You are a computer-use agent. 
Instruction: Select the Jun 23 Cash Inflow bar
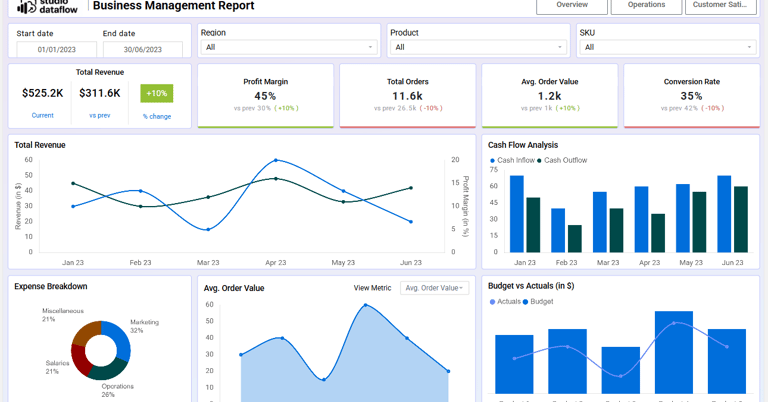click(x=724, y=213)
